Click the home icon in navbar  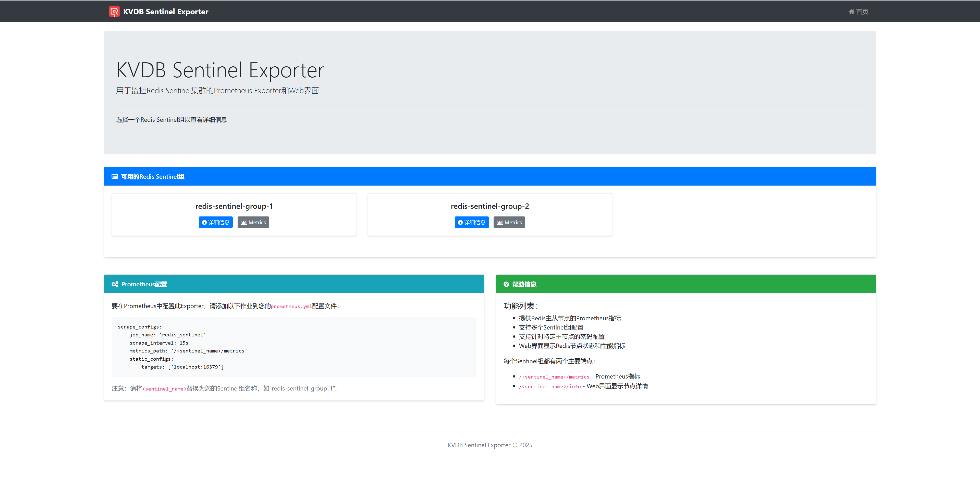click(x=851, y=11)
